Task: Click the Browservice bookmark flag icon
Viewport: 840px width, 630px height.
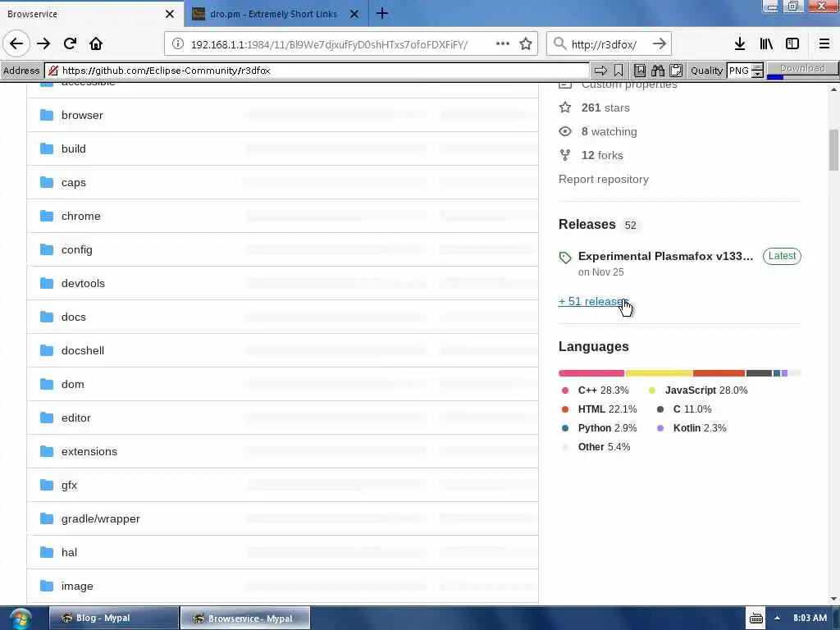Action: (x=619, y=71)
